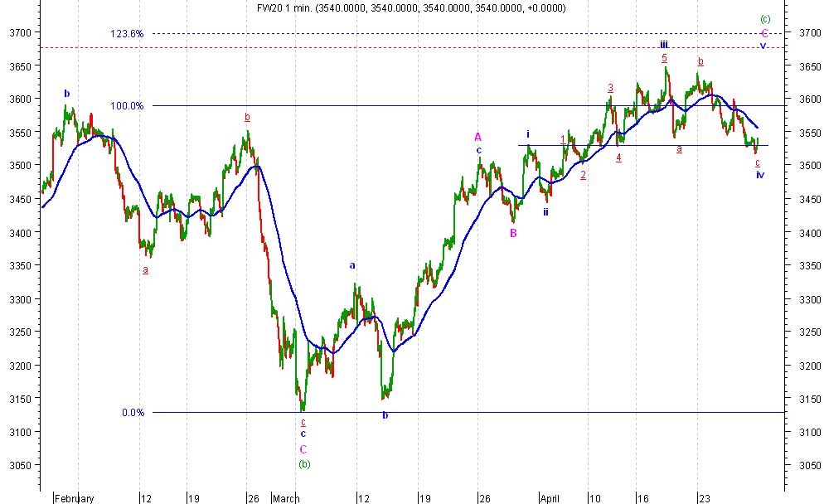This screenshot has width=824, height=504.
Task: Select the 123.6% Fibonacci level label
Action: 127,34
